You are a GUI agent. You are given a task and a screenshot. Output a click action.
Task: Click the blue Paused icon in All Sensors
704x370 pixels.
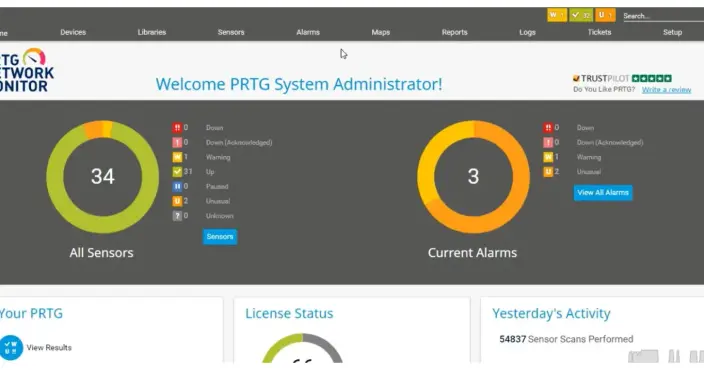[x=177, y=186]
